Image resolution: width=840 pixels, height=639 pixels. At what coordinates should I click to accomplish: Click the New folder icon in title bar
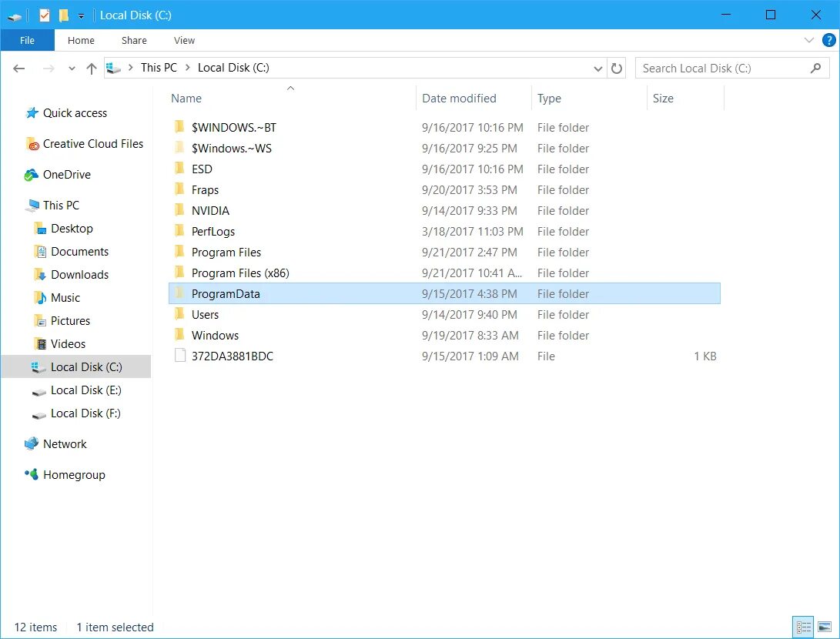click(64, 15)
